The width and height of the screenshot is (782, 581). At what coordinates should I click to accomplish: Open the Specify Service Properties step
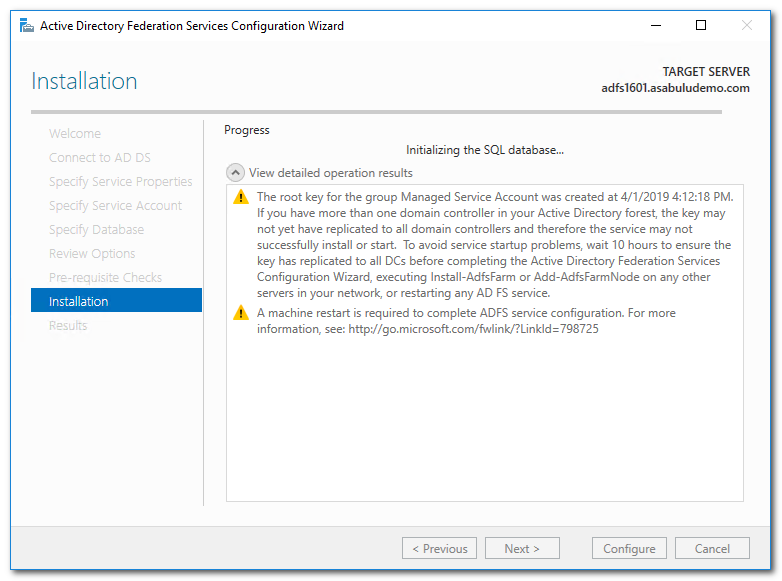pyautogui.click(x=121, y=182)
